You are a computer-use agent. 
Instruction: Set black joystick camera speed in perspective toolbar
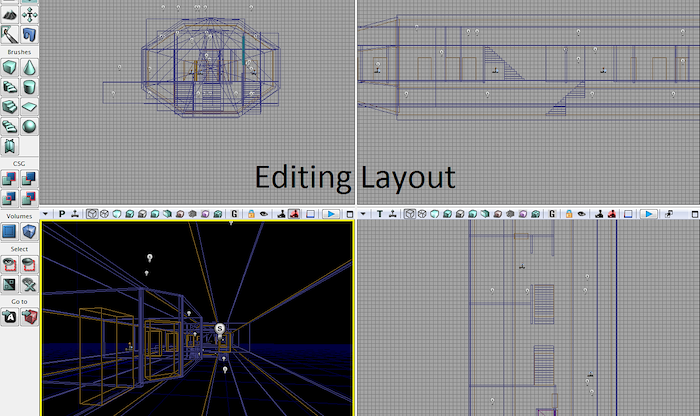click(281, 214)
